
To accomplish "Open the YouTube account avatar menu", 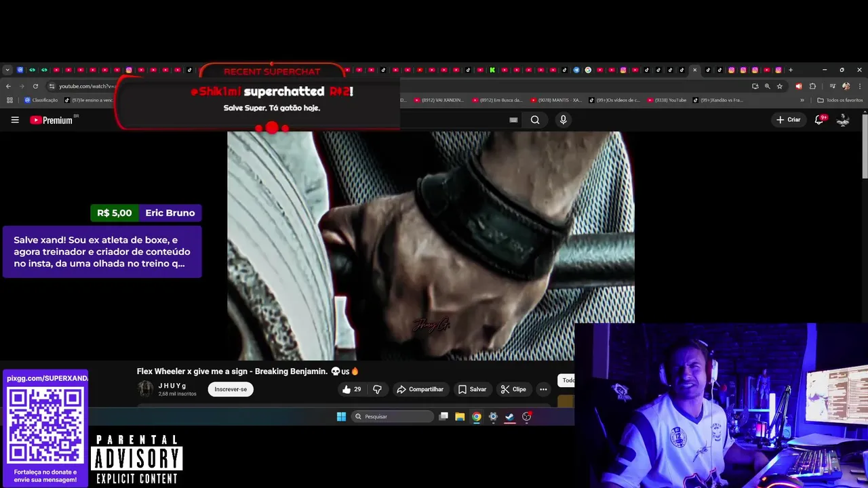I will tap(843, 120).
